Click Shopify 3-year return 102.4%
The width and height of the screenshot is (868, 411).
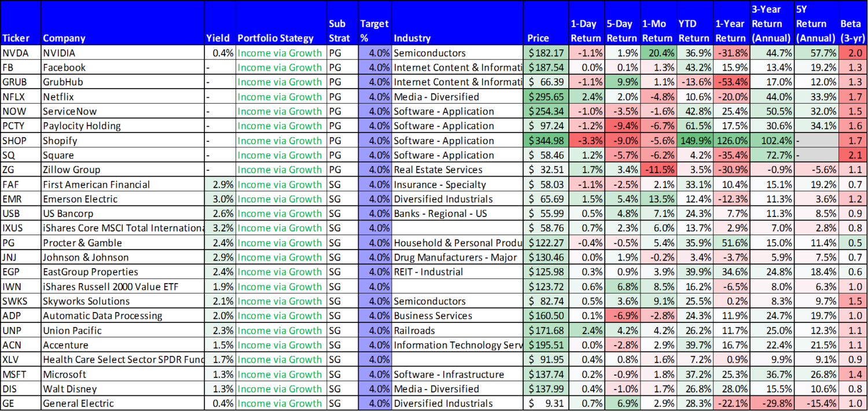(x=771, y=141)
